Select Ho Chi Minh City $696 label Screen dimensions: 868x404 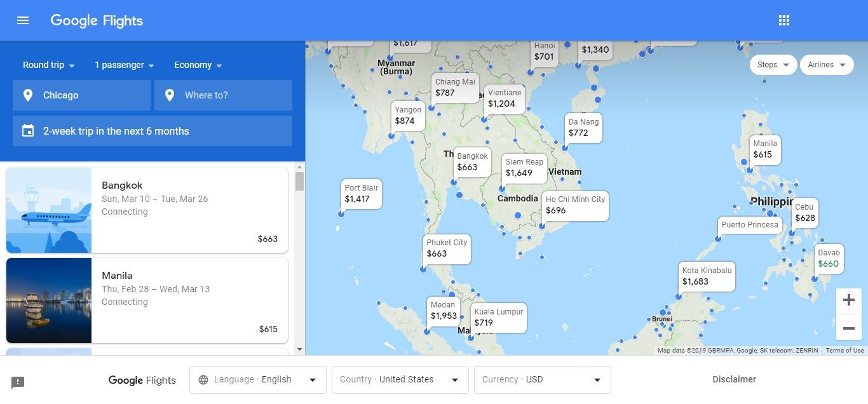pyautogui.click(x=575, y=205)
